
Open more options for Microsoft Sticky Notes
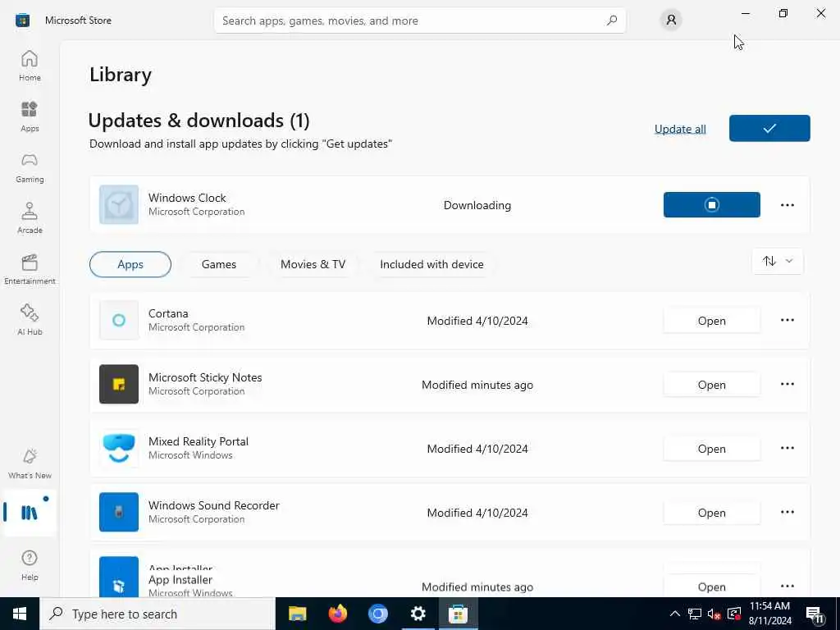(x=787, y=384)
